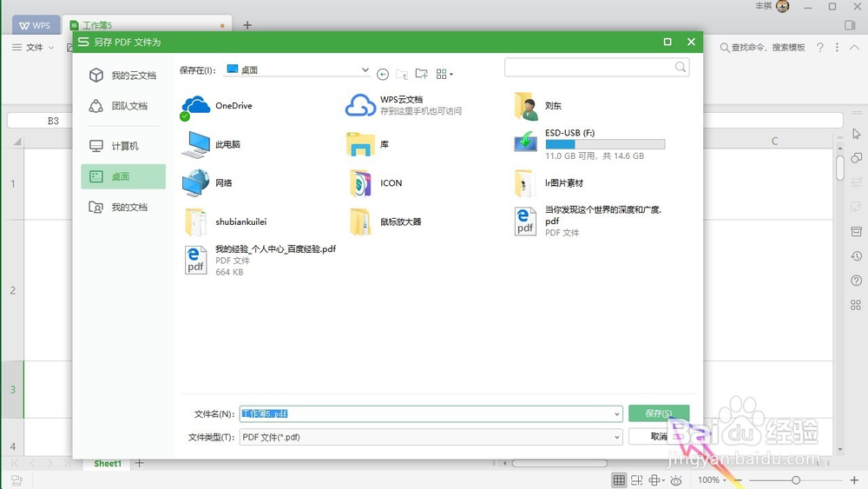The width and height of the screenshot is (868, 489).
Task: Open the WPS help question mark icon
Action: pyautogui.click(x=820, y=48)
